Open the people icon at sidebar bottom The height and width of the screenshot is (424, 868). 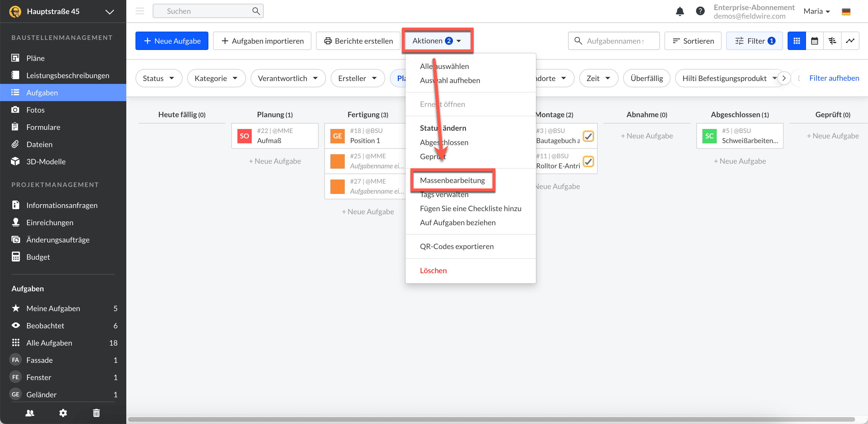click(30, 413)
